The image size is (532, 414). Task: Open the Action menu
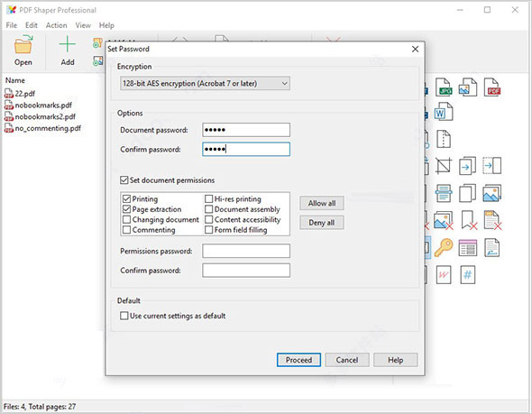pyautogui.click(x=56, y=25)
